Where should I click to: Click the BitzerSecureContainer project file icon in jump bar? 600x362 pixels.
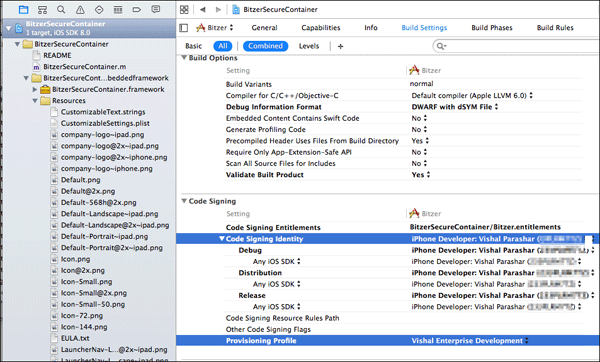236,10
